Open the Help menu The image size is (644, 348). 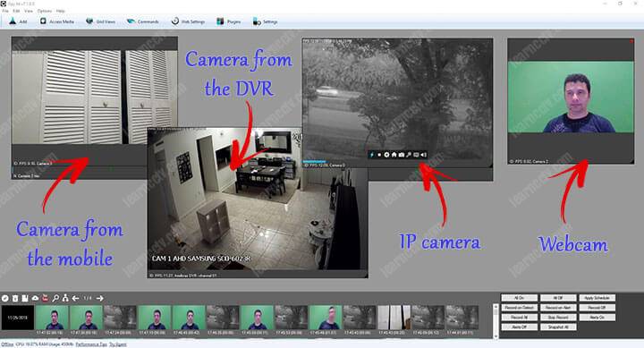tap(61, 11)
